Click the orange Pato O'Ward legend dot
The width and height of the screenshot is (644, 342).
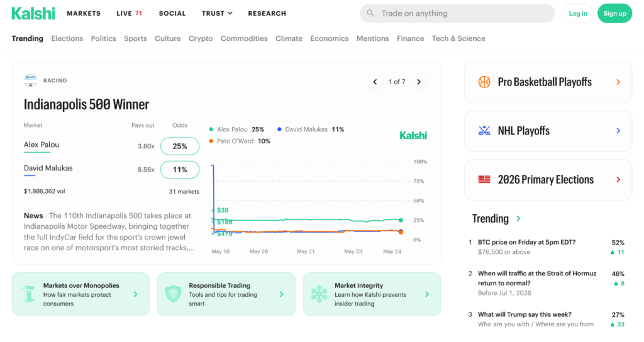click(211, 141)
